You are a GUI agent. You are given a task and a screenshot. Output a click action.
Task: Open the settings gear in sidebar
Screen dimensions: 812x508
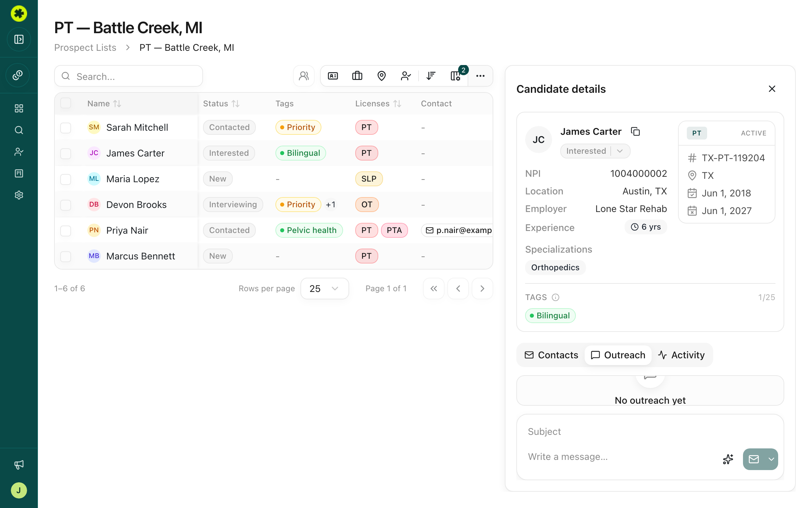coord(19,195)
